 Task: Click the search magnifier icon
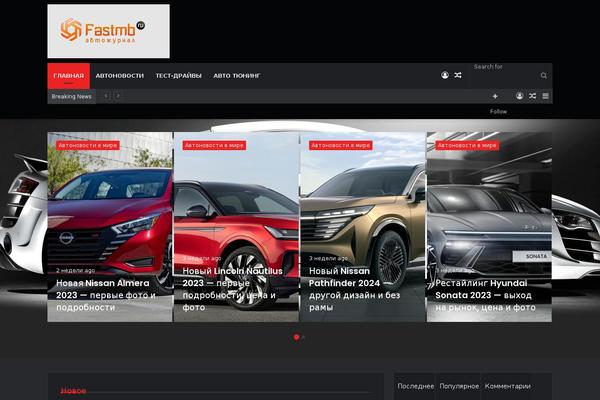pyautogui.click(x=544, y=76)
